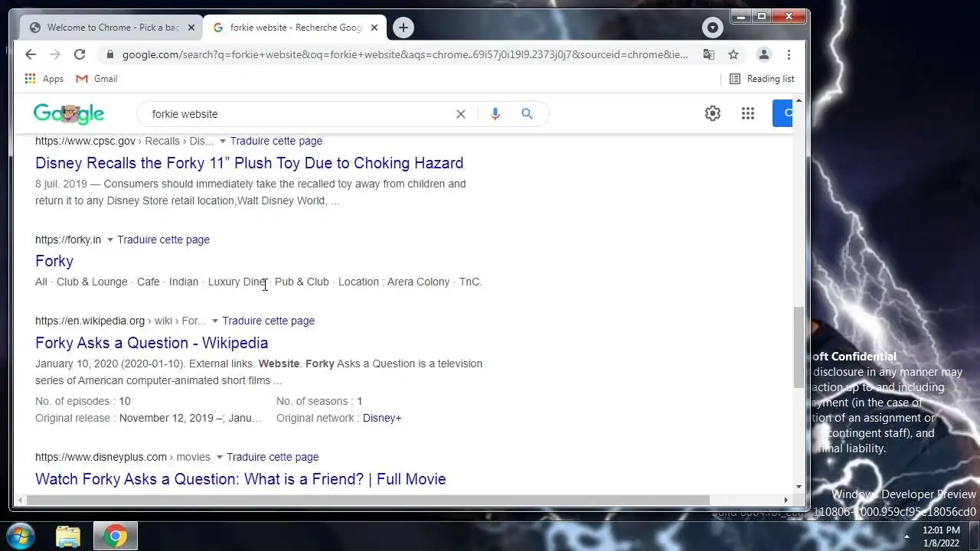Screen dimensions: 980x551
Task: Translate the cpsc.gov result page
Action: coord(276,141)
